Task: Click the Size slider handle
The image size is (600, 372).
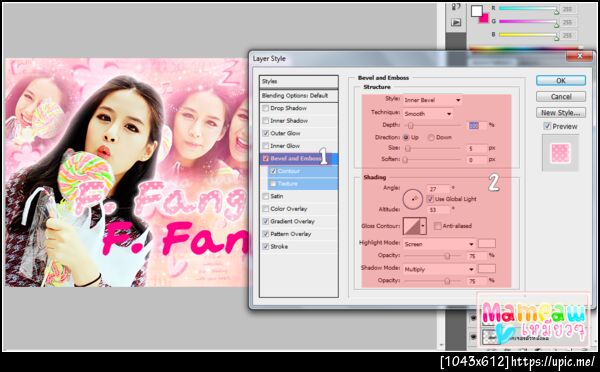Action: pos(408,148)
